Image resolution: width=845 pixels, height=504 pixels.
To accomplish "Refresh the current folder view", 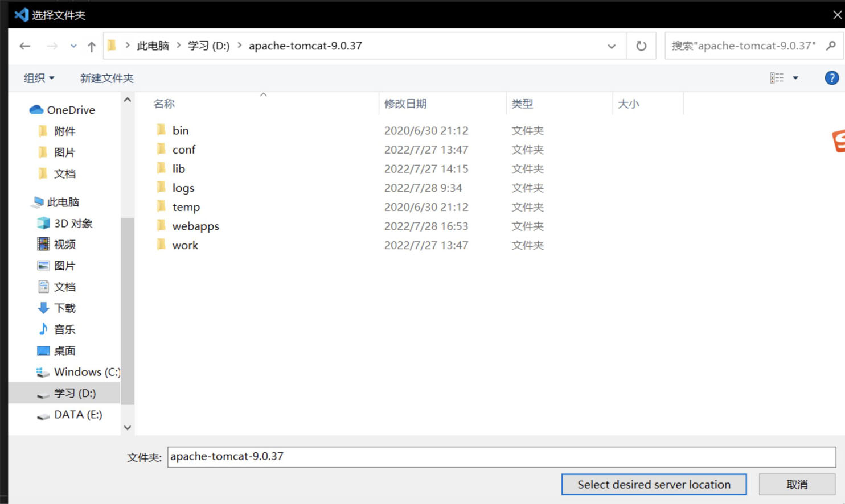I will (641, 46).
